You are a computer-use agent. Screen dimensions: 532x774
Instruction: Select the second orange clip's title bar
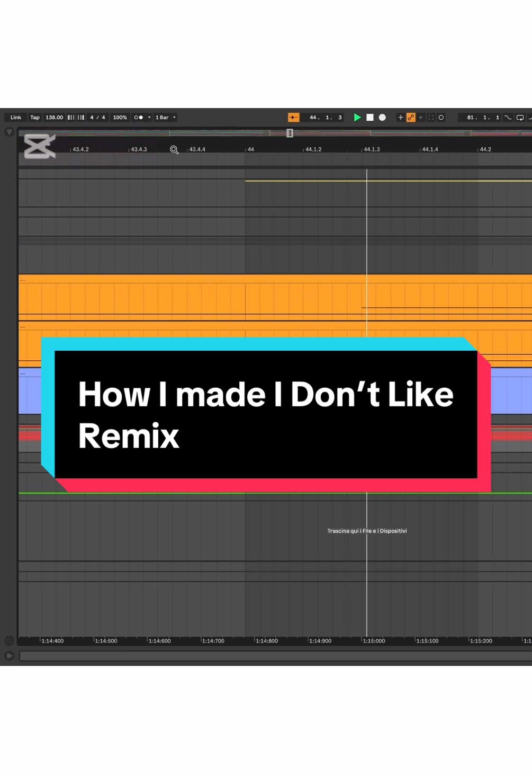click(x=275, y=326)
